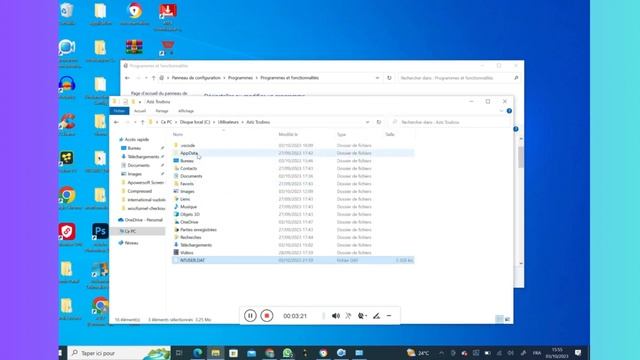The height and width of the screenshot is (360, 640).
Task: Open the Task View taskbar button
Action: (x=179, y=353)
